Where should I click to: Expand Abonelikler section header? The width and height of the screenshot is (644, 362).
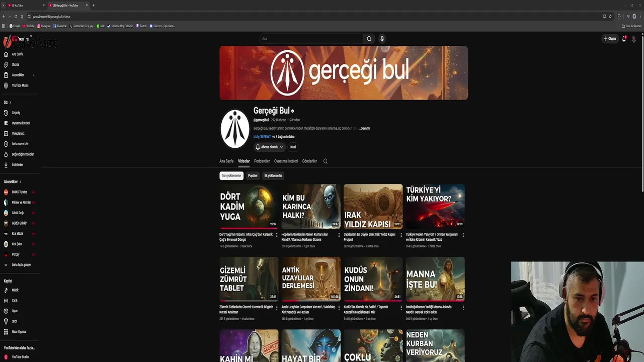[13, 182]
